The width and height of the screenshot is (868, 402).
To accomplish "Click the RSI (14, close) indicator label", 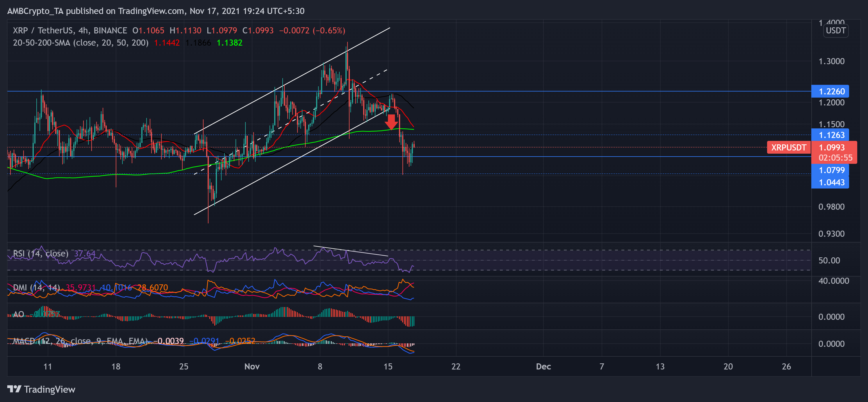I will 40,253.
